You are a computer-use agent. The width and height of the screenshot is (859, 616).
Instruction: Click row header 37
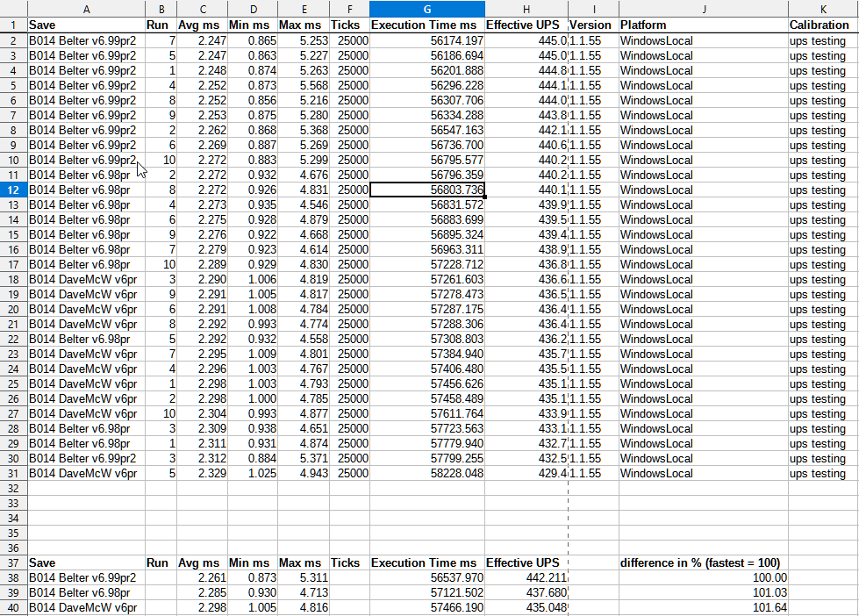pyautogui.click(x=13, y=562)
